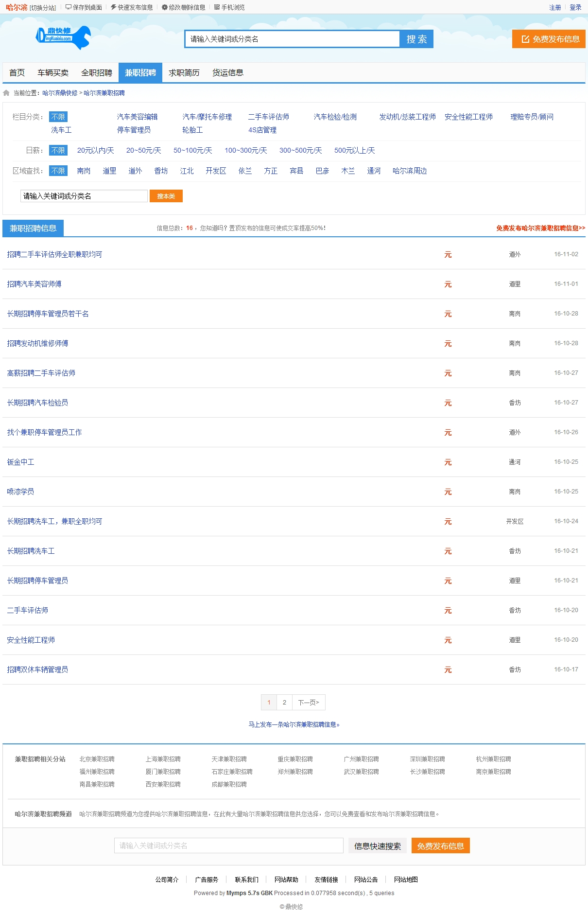
Task: Click the orange 搜本类 button
Action: tap(166, 196)
